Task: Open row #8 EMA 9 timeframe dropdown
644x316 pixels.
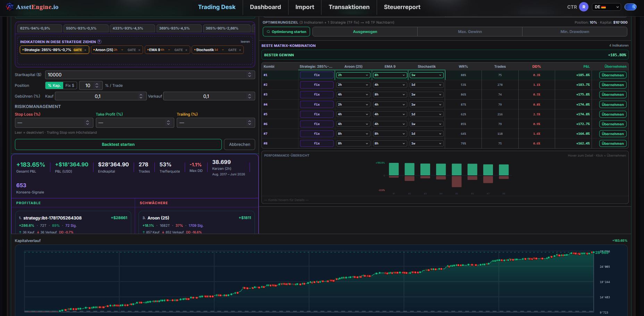Action: coord(390,143)
